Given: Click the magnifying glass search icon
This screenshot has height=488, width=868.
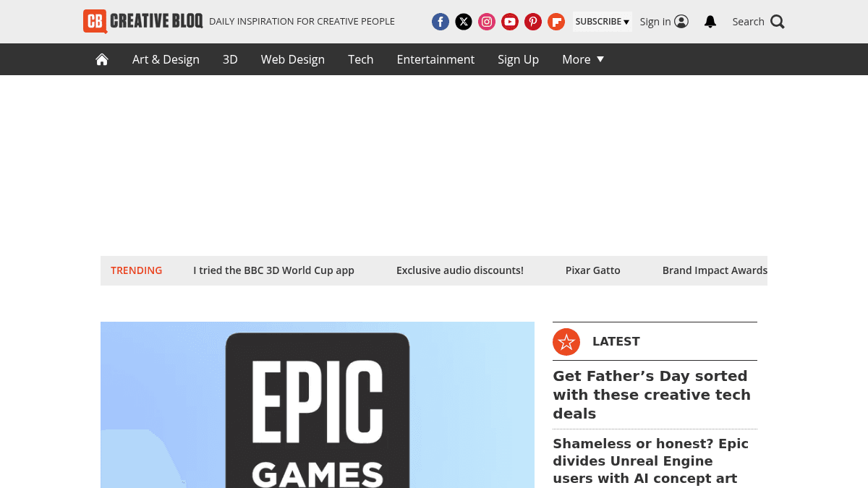Looking at the screenshot, I should click(x=778, y=22).
